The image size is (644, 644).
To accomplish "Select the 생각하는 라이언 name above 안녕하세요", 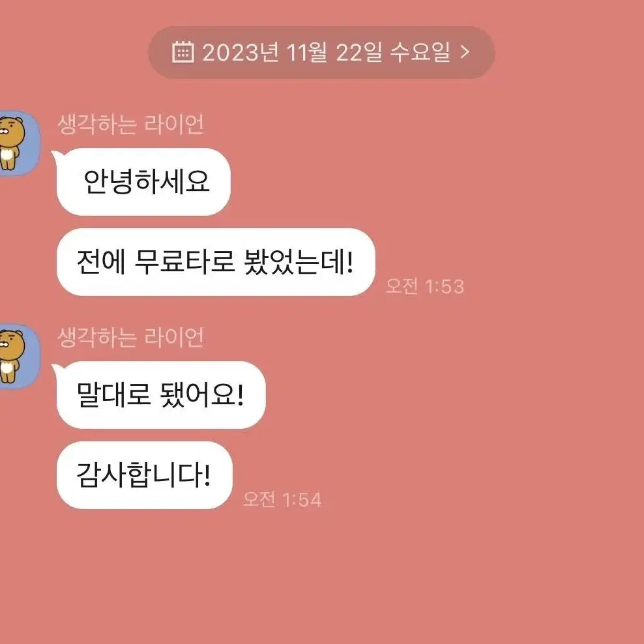I will pos(130,124).
